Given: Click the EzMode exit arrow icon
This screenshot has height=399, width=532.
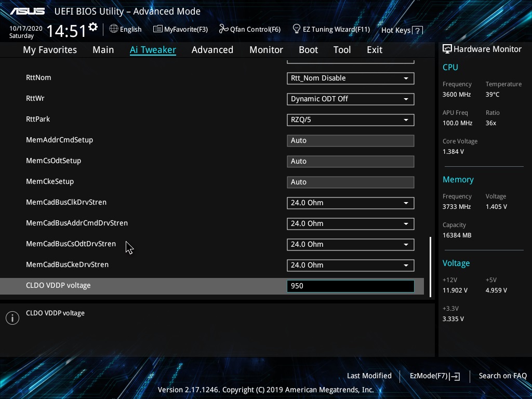Looking at the screenshot, I should pos(455,376).
